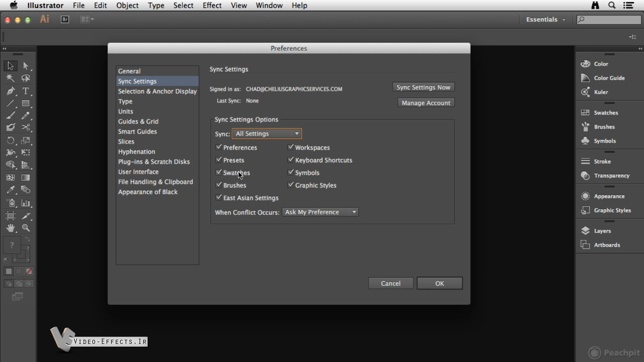The image size is (644, 362).
Task: Select the Artboard tool
Action: [x=10, y=216]
